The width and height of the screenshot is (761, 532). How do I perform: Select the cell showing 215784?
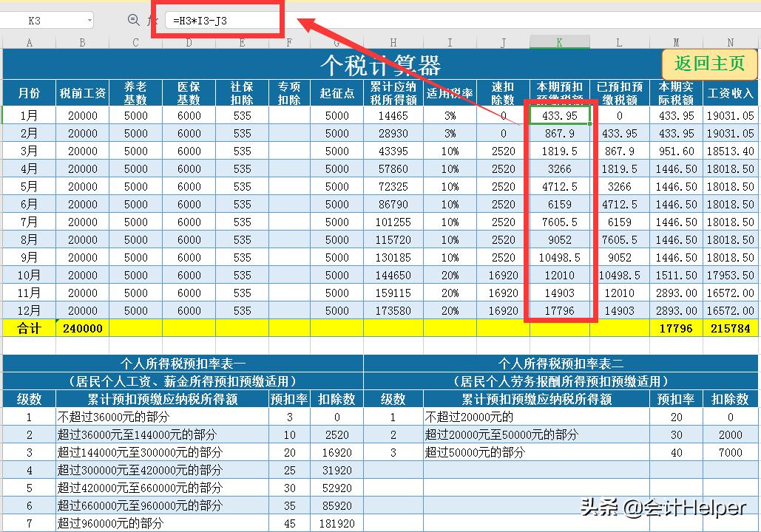pyautogui.click(x=732, y=327)
